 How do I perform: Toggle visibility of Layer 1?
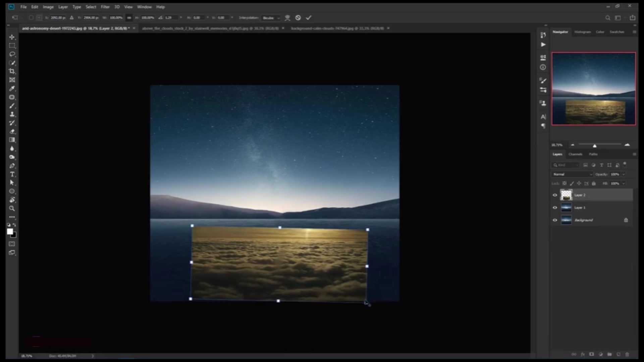(x=555, y=207)
